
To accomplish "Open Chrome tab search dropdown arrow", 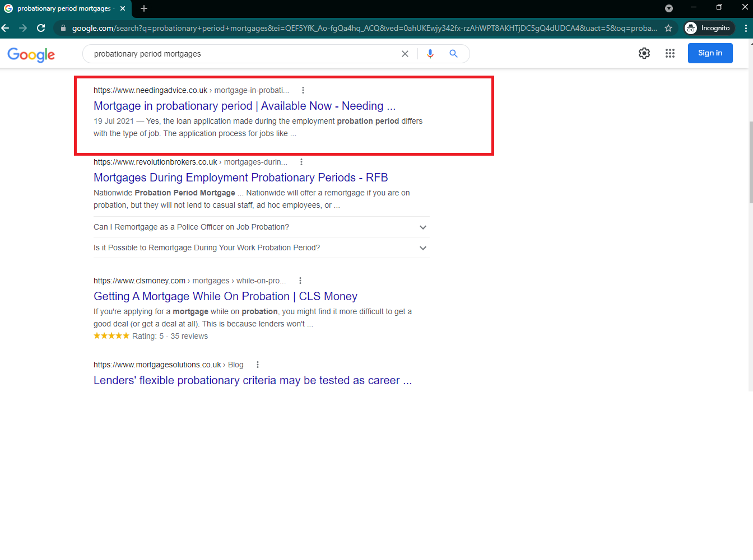I will [668, 8].
